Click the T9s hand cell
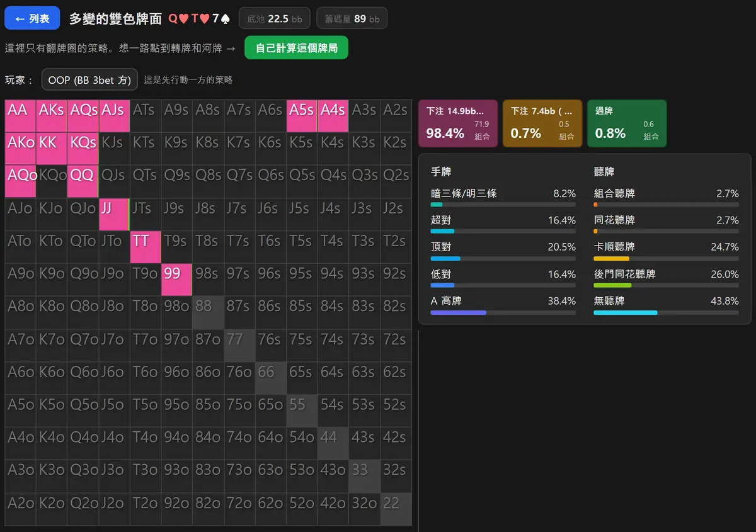This screenshot has height=532, width=756. point(176,247)
